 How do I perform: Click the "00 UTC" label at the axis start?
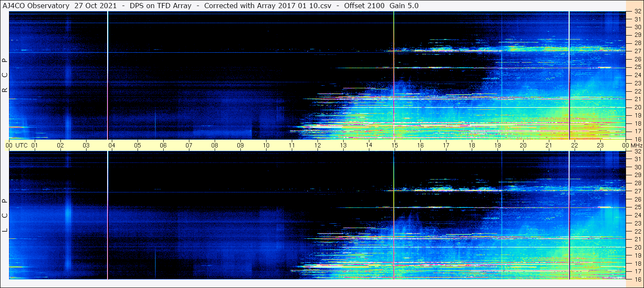tap(17, 145)
